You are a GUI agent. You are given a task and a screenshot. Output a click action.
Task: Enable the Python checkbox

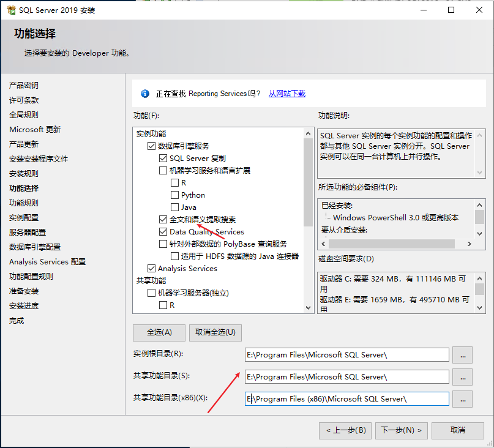tap(174, 195)
